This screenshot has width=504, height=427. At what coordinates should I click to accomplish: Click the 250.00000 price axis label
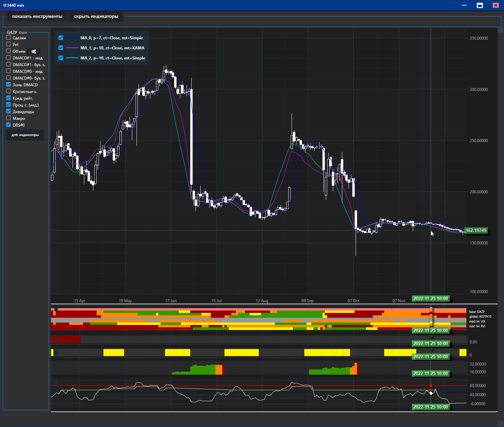[x=479, y=141]
